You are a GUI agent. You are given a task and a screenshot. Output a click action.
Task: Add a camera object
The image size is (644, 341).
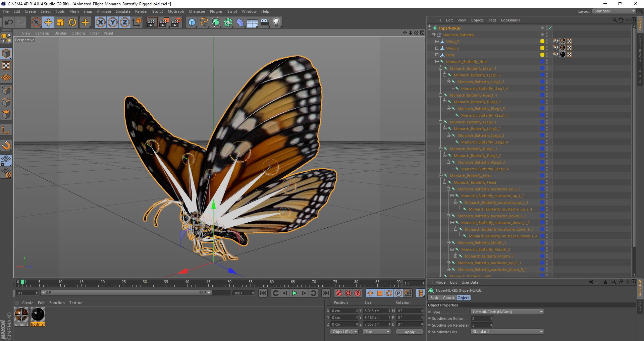pyautogui.click(x=265, y=22)
